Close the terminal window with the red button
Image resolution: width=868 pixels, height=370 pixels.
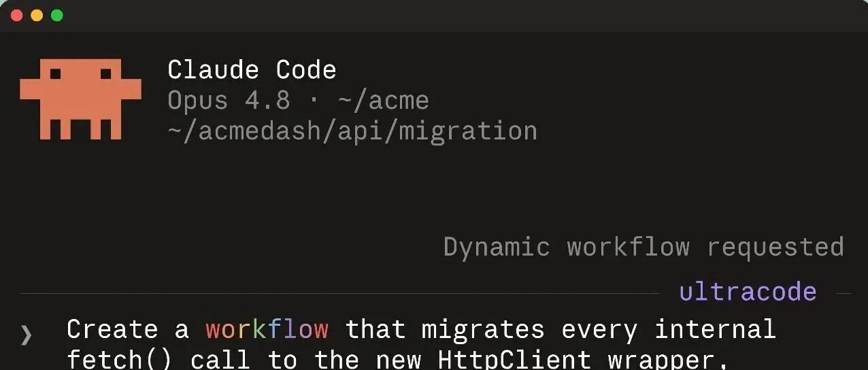click(17, 15)
